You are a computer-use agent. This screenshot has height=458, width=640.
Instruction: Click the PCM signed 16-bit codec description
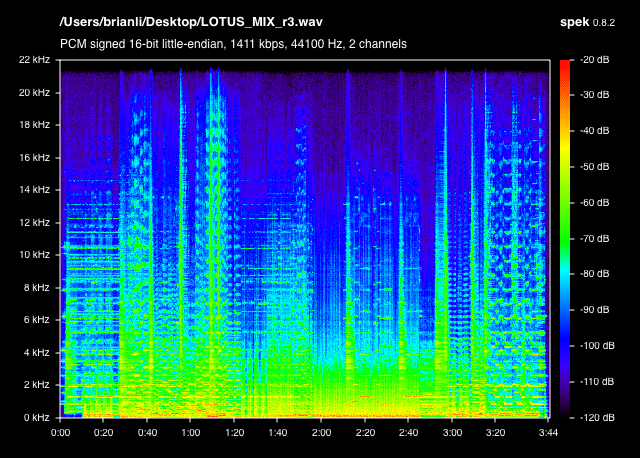[233, 44]
